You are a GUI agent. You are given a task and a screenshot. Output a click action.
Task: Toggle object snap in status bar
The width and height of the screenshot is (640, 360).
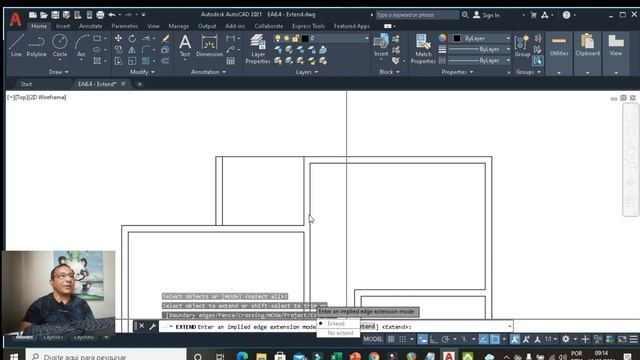[495, 339]
